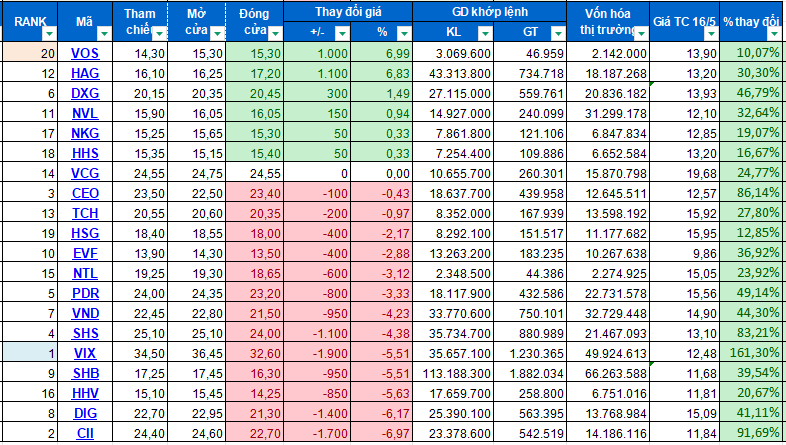
Task: Select the GD khớp lệnh header cell
Action: [490, 12]
